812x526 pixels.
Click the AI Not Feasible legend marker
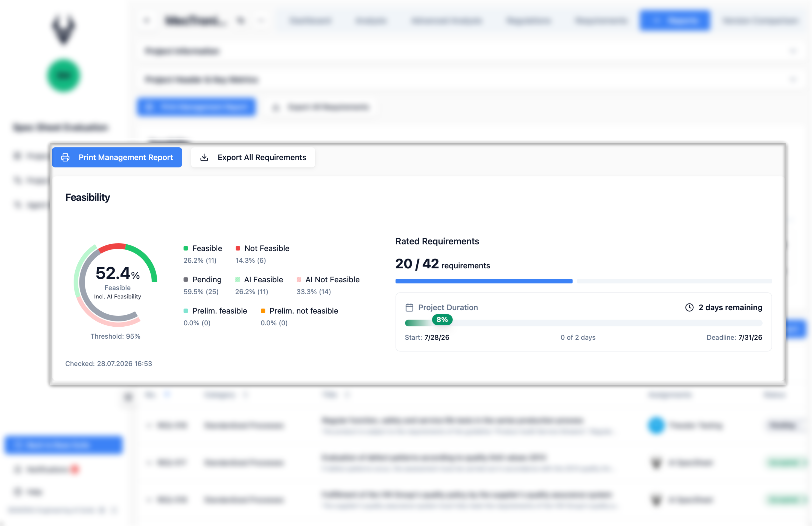click(299, 280)
